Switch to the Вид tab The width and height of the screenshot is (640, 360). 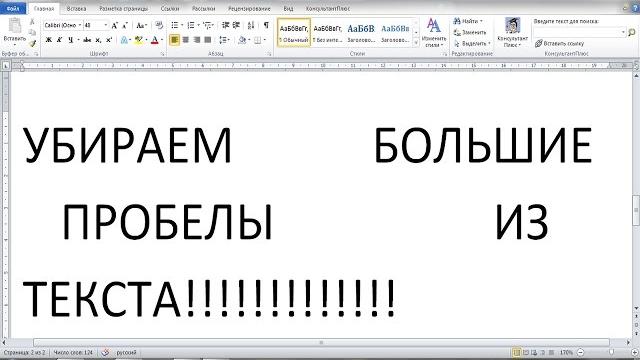tap(288, 8)
